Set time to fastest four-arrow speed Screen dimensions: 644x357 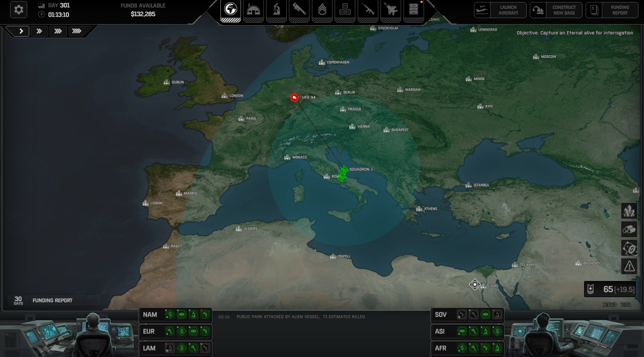[76, 31]
